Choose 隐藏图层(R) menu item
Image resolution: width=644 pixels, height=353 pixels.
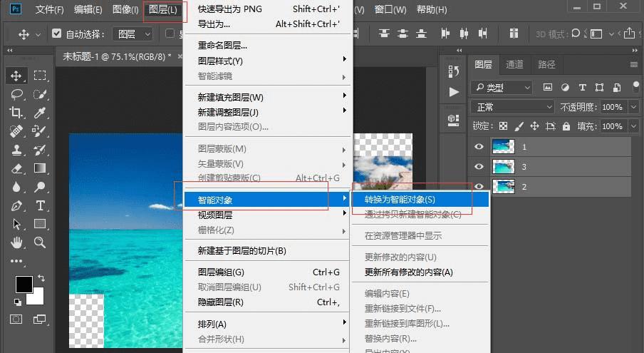[x=268, y=302]
